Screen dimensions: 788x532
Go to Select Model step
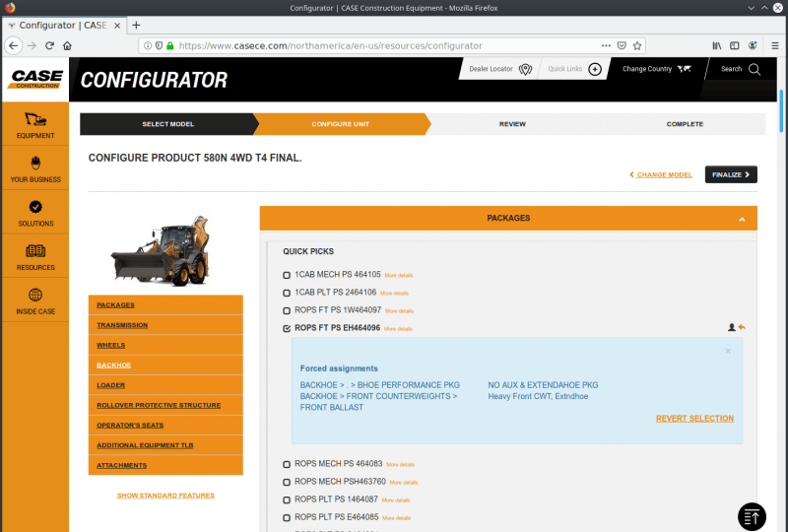pos(167,124)
